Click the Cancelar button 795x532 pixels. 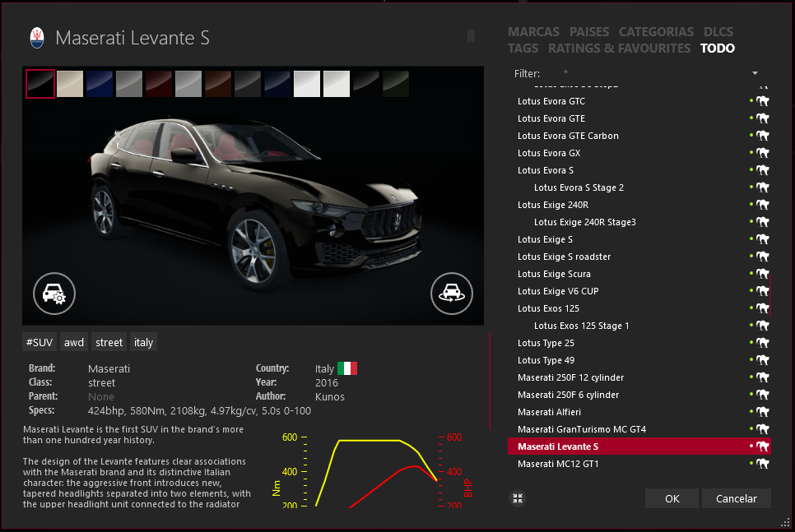[736, 498]
